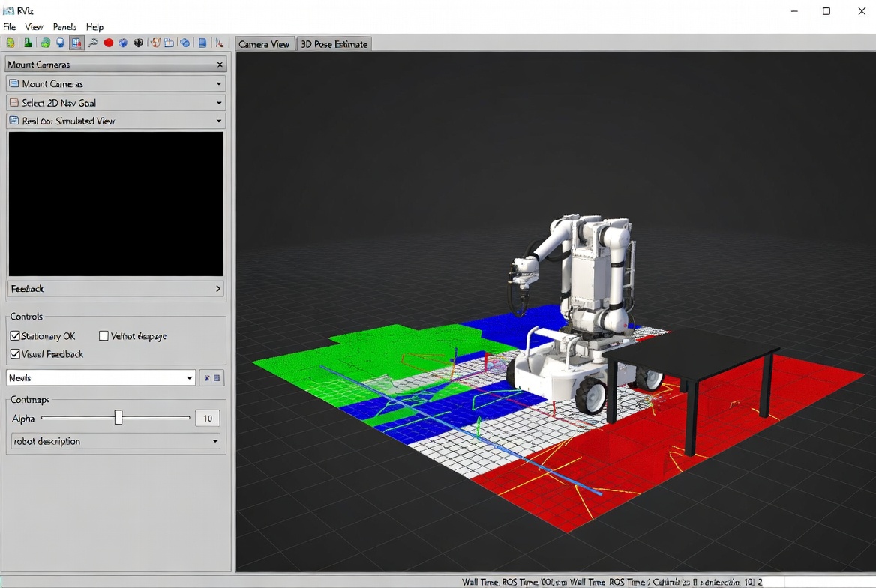The height and width of the screenshot is (588, 876).
Task: Open the File menu
Action: tap(10, 27)
